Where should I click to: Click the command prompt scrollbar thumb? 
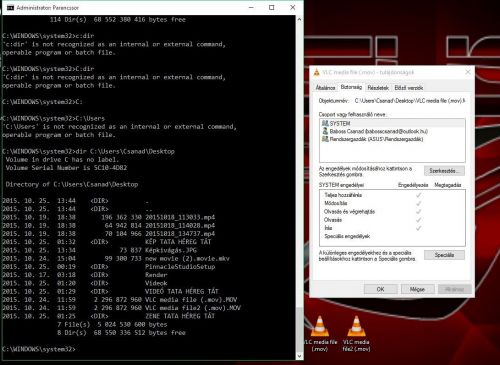pyautogui.click(x=299, y=328)
